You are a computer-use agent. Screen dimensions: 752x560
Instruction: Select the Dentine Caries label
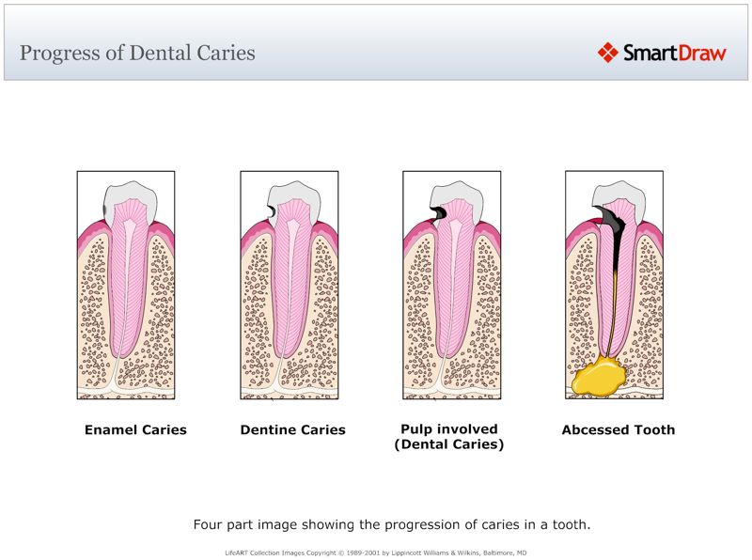click(x=293, y=429)
